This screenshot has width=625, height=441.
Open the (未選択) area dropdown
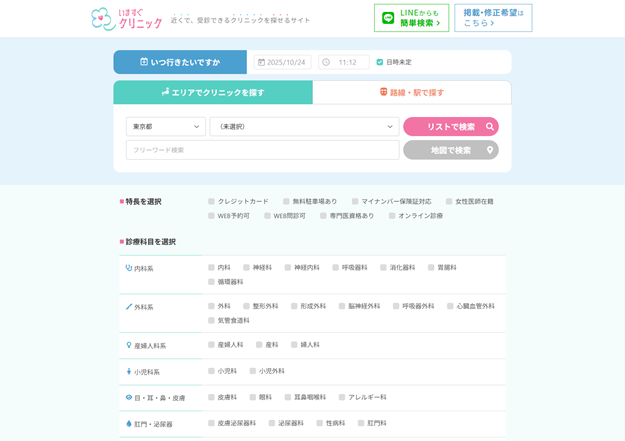tap(305, 127)
